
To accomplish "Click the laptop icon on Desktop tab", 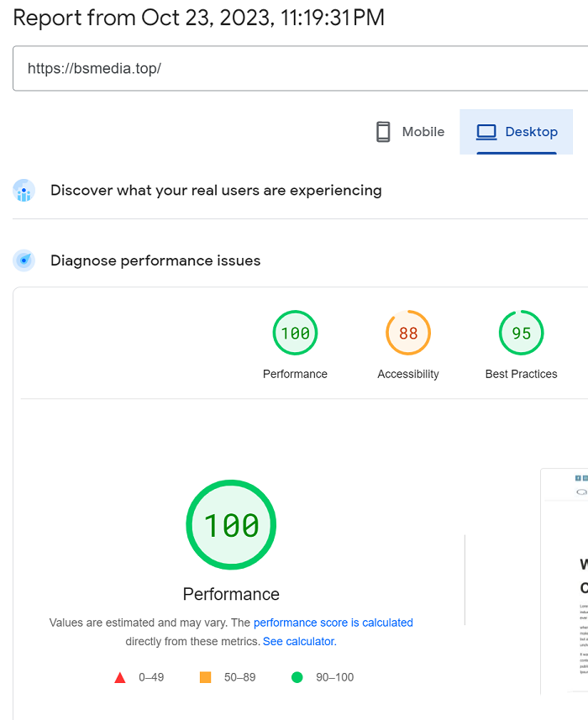I will [486, 132].
